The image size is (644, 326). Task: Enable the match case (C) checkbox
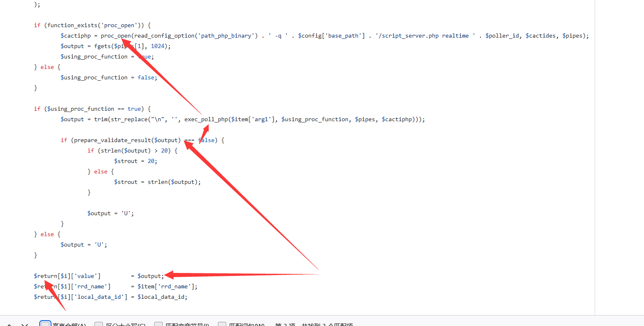99,325
